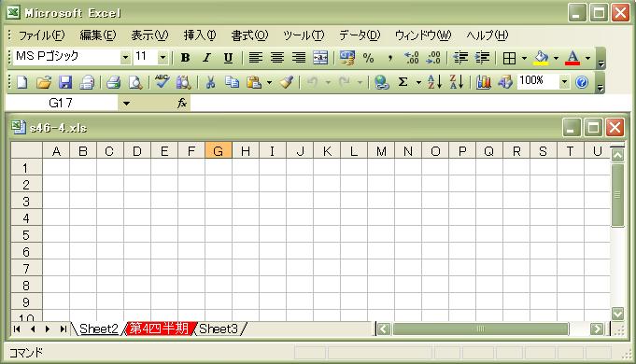Apply the Percent Style icon
This screenshot has width=636, height=364.
[368, 58]
